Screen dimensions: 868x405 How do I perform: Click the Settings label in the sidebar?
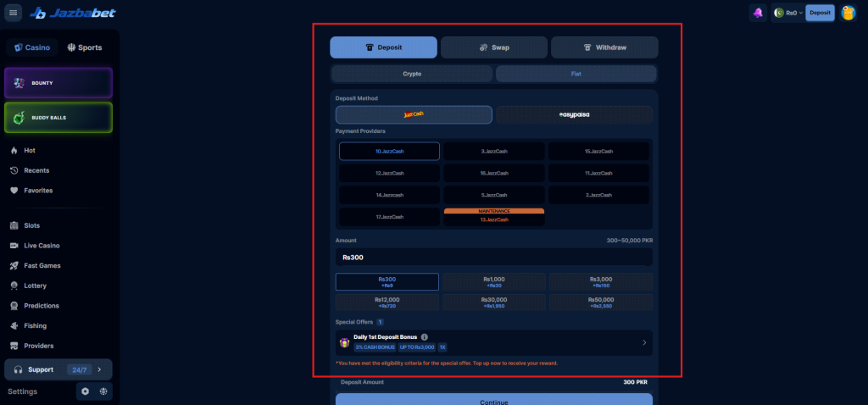point(23,391)
